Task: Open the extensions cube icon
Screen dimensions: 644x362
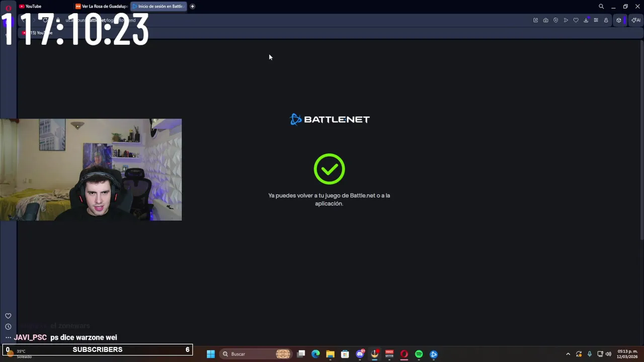Action: click(619, 20)
